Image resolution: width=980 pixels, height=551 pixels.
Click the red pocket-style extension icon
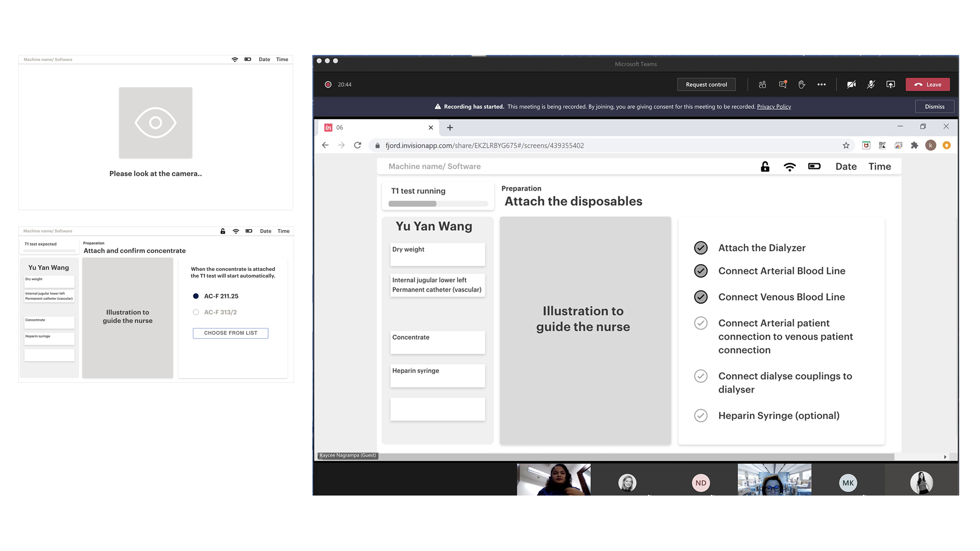click(x=866, y=145)
